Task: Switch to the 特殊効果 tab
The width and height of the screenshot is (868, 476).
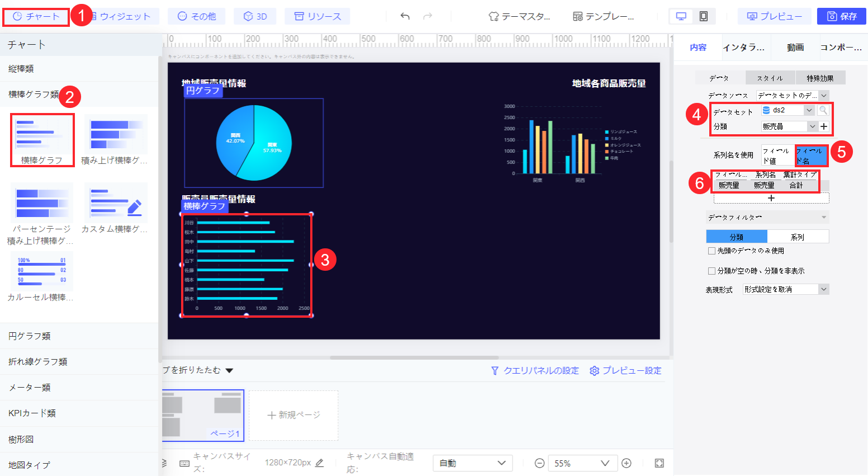Action: point(820,78)
